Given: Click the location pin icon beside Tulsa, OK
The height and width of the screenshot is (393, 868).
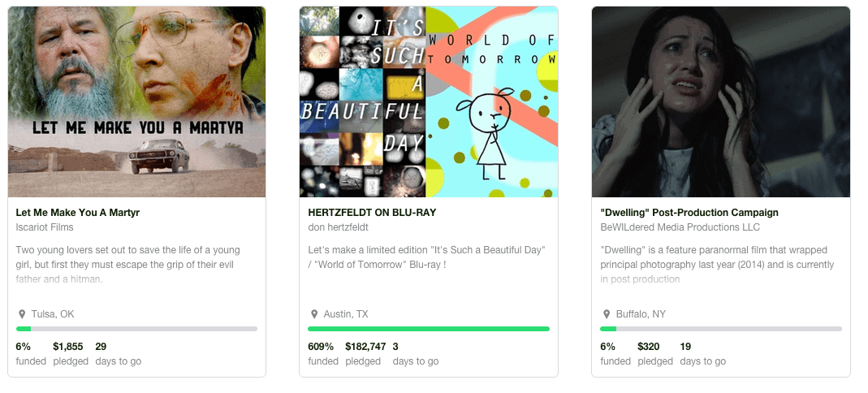Looking at the screenshot, I should pos(22,314).
